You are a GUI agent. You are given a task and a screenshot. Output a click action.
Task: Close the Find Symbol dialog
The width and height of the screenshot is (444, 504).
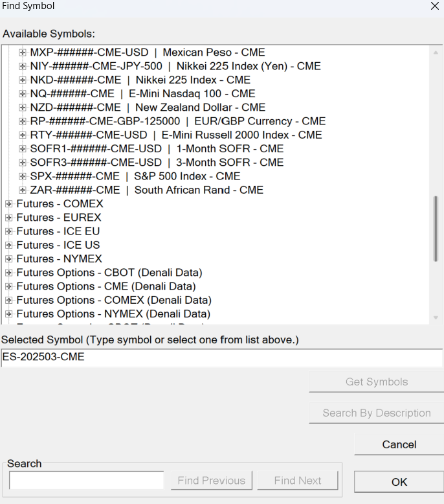point(434,6)
